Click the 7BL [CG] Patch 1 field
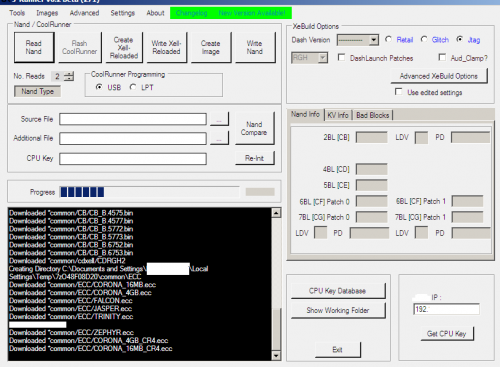The width and height of the screenshot is (500, 367). 467,217
